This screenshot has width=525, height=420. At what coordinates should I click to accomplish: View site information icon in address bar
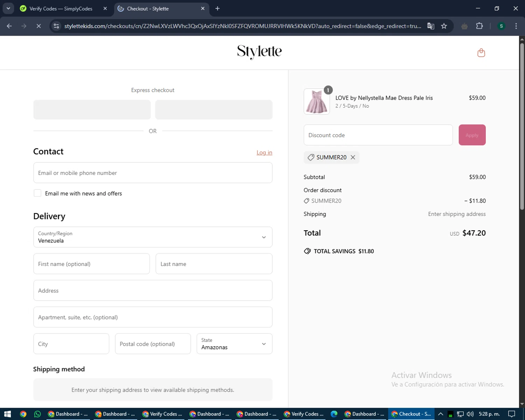56,26
